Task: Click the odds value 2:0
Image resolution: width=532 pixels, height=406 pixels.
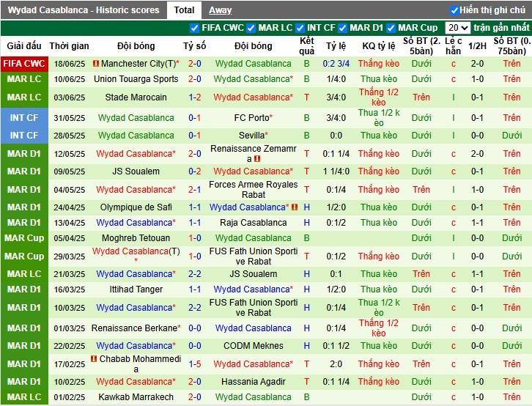Action: 336,364
